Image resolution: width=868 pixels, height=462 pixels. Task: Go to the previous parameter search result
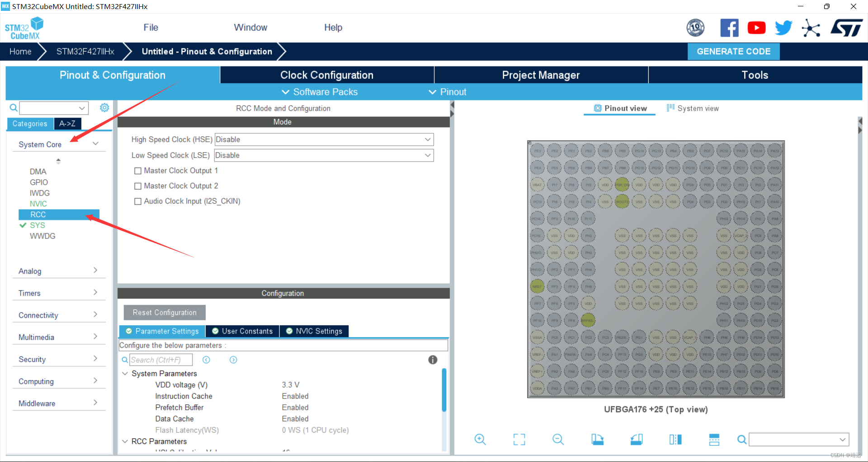(206, 360)
